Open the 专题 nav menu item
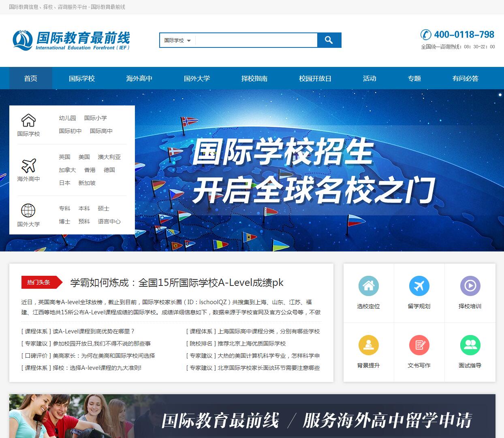Image resolution: width=504 pixels, height=438 pixels. [x=414, y=78]
